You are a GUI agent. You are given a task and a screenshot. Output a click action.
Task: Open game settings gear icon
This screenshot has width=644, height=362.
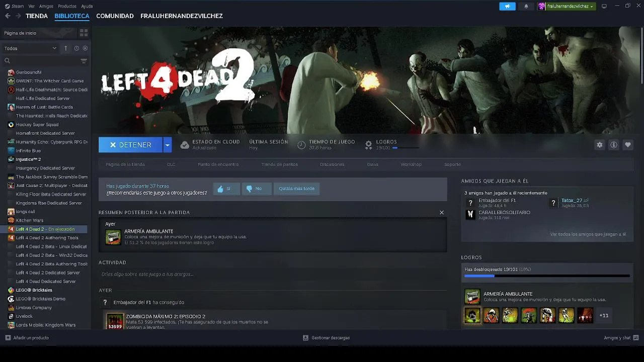pyautogui.click(x=599, y=145)
